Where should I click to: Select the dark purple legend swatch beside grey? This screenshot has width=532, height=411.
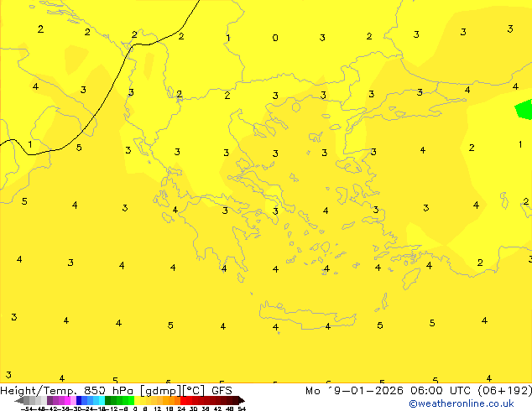tap(50, 400)
